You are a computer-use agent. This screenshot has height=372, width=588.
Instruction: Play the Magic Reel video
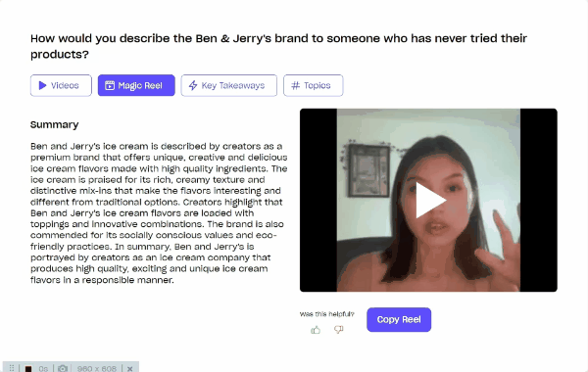(430, 201)
